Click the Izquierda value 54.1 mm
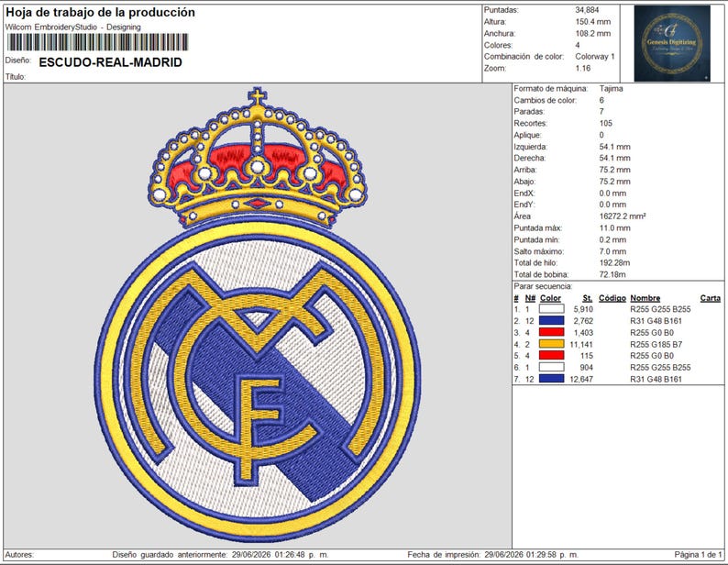This screenshot has height=565, width=728. point(614,147)
